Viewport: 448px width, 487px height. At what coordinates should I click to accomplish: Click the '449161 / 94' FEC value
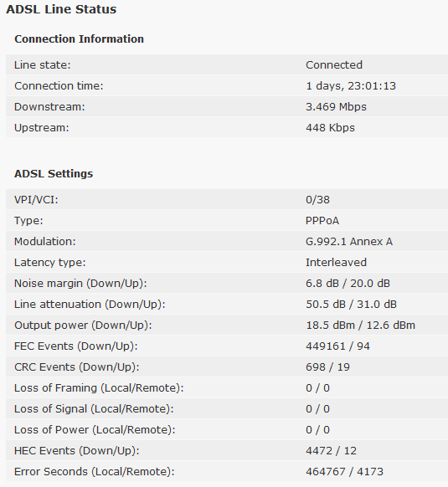(337, 346)
